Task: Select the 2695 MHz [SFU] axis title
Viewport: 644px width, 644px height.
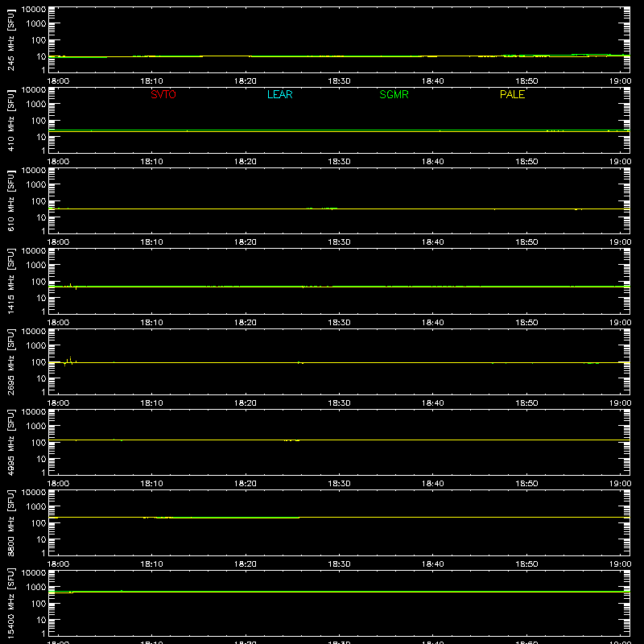Action: [x=10, y=361]
